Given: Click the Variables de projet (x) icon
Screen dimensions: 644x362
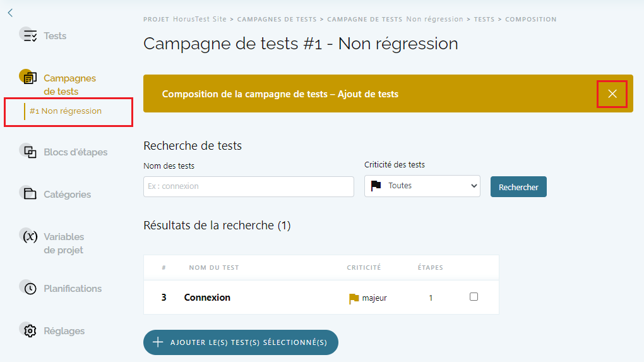Looking at the screenshot, I should tap(30, 236).
